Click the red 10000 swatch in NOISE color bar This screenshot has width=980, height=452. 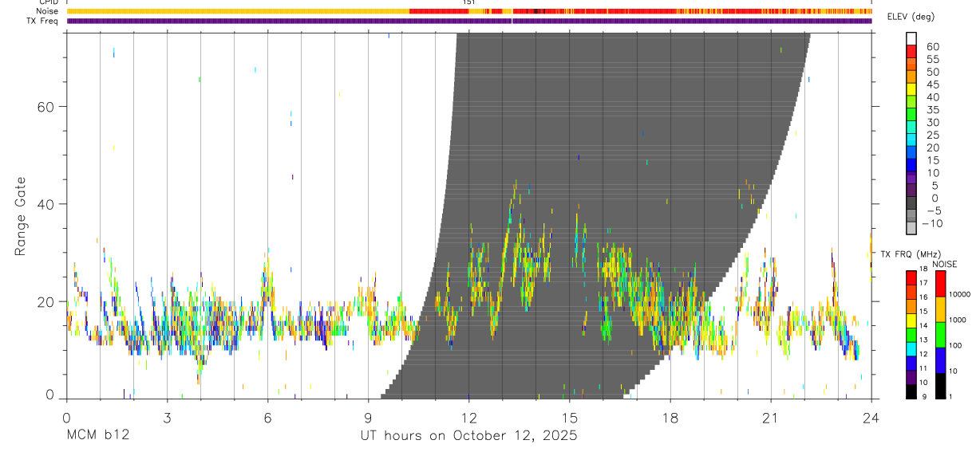click(940, 283)
